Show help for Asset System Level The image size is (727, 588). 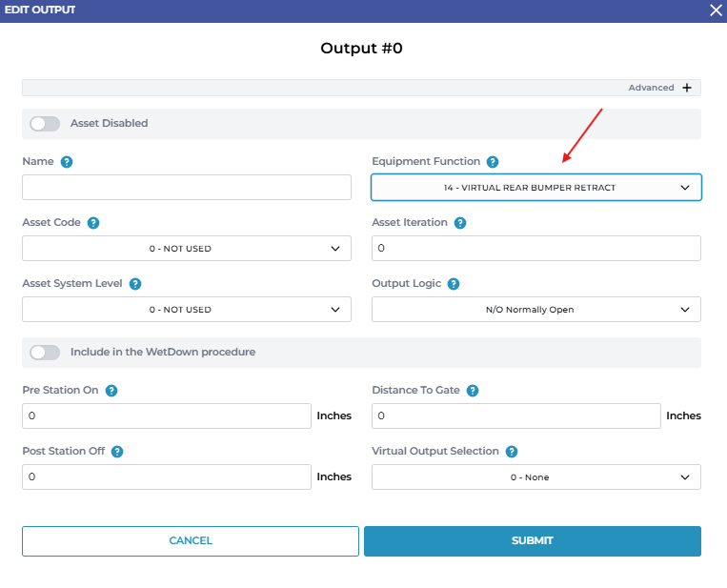[x=135, y=284]
